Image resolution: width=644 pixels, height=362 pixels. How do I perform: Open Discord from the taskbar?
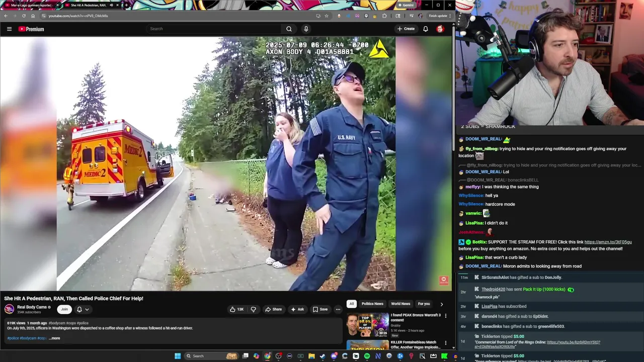[334, 356]
